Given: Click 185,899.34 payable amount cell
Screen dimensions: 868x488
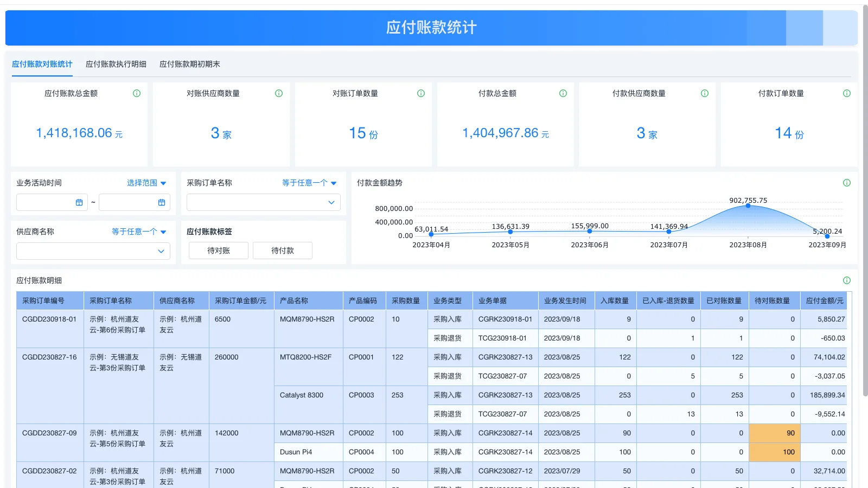Looking at the screenshot, I should 824,395.
